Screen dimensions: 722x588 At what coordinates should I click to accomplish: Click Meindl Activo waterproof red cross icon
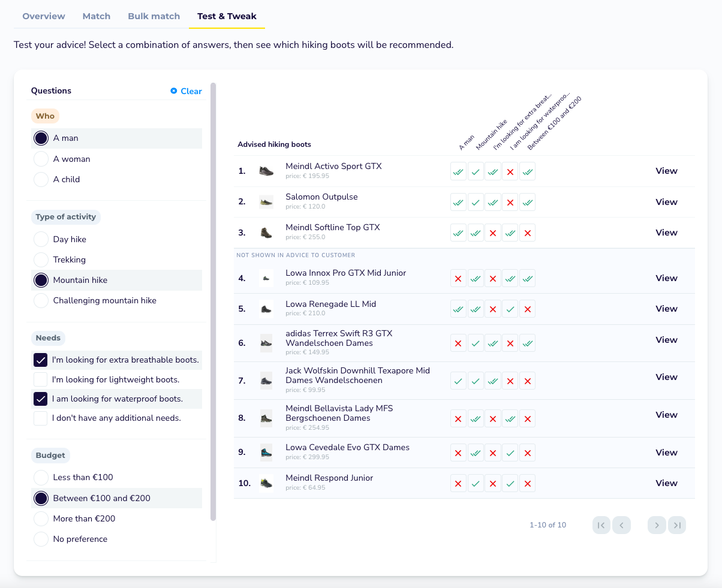pyautogui.click(x=510, y=171)
